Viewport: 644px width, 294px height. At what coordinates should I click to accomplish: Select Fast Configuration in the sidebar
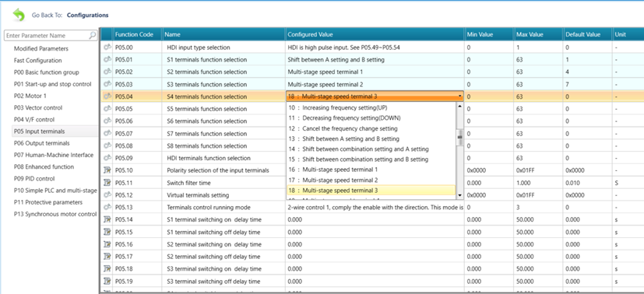click(38, 60)
